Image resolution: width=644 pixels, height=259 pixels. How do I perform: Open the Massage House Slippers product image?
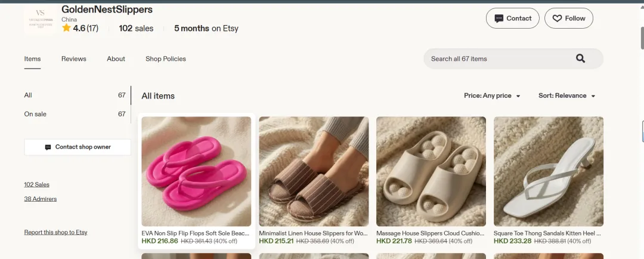[431, 171]
